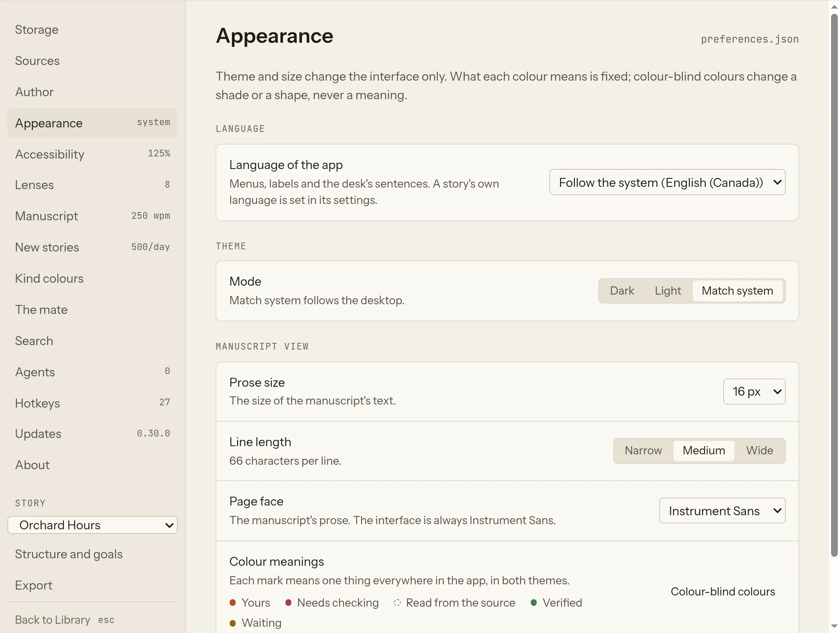
Task: Click the green Verified colour dot
Action: click(x=533, y=603)
